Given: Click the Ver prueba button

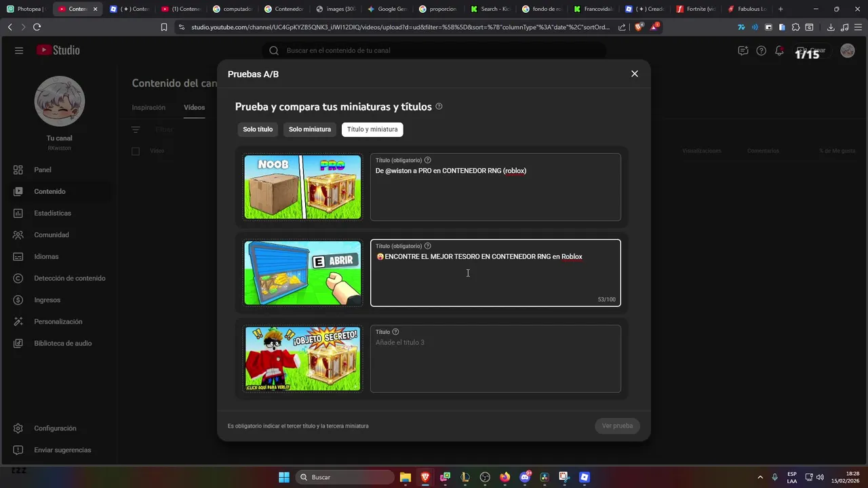Looking at the screenshot, I should click(617, 426).
